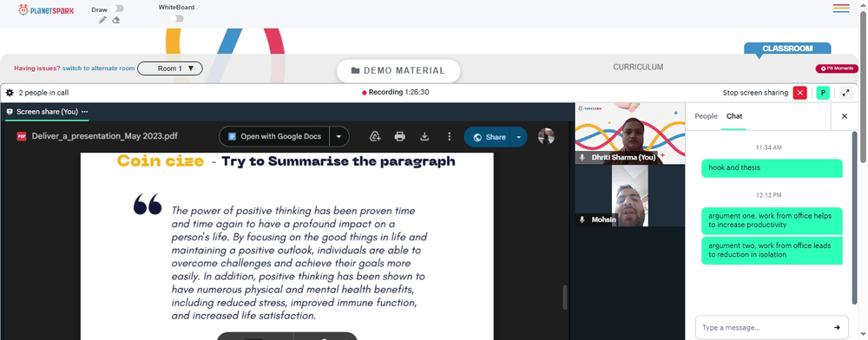
Task: Click the '2 people in call' label
Action: pyautogui.click(x=43, y=93)
